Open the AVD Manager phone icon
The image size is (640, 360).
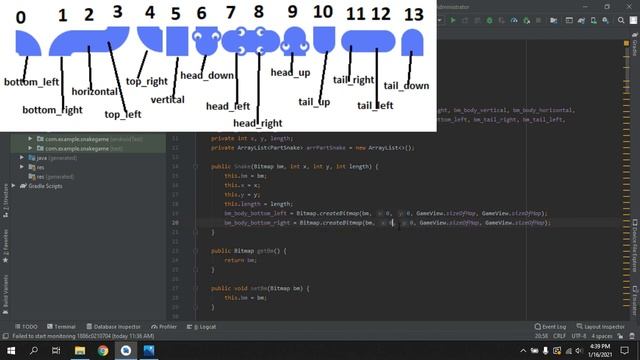click(593, 20)
